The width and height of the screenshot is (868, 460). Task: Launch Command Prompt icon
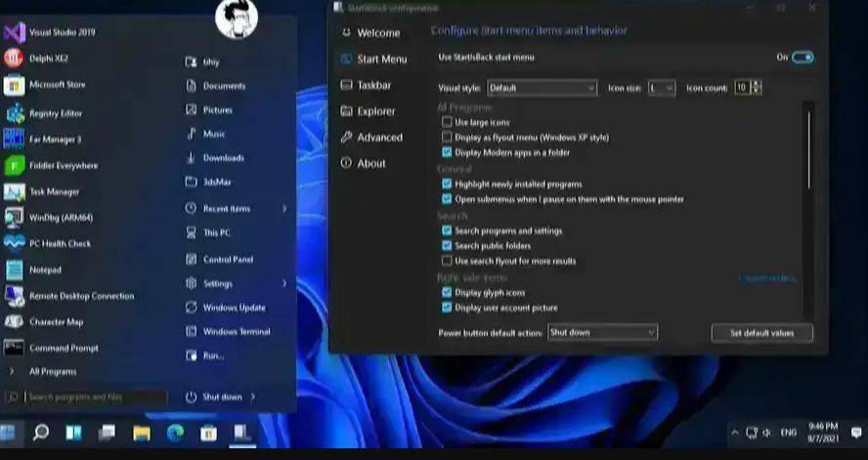point(14,348)
